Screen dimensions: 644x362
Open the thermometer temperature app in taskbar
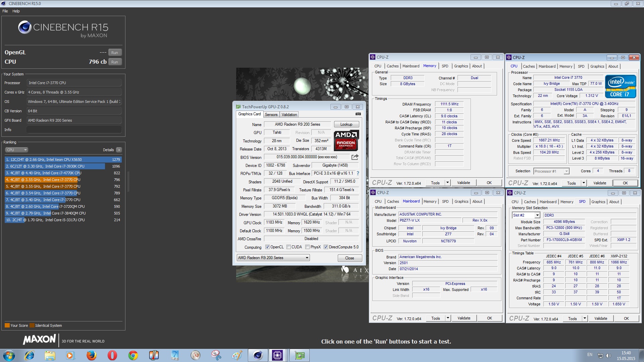(154, 355)
